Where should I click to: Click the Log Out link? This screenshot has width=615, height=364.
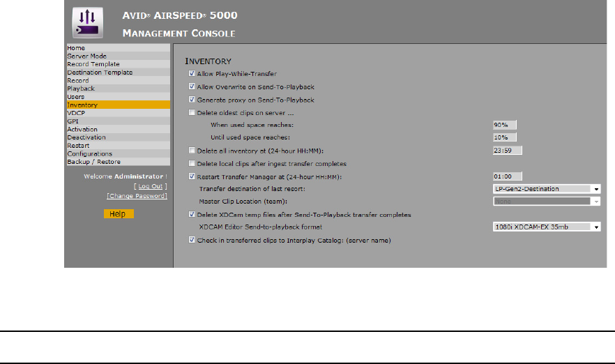150,186
